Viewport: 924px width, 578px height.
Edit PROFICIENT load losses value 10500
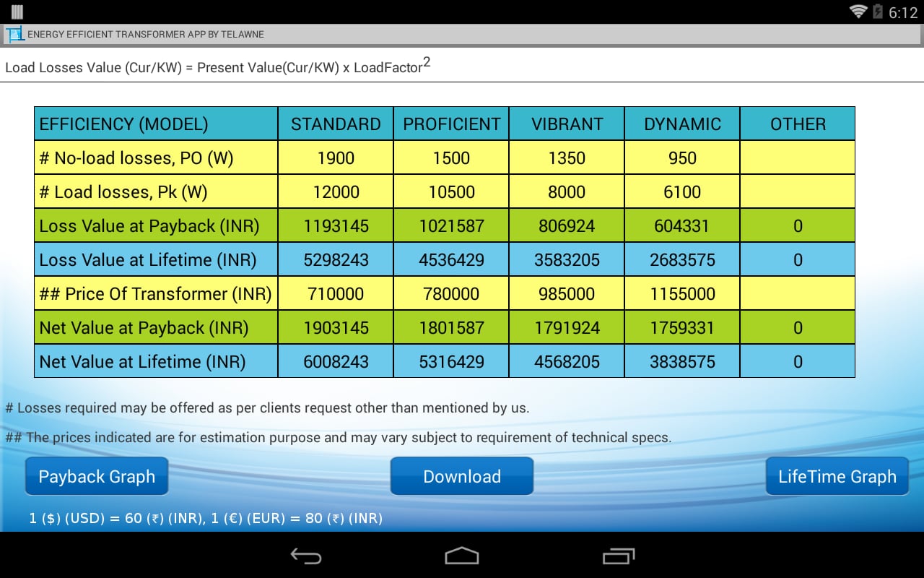(451, 191)
